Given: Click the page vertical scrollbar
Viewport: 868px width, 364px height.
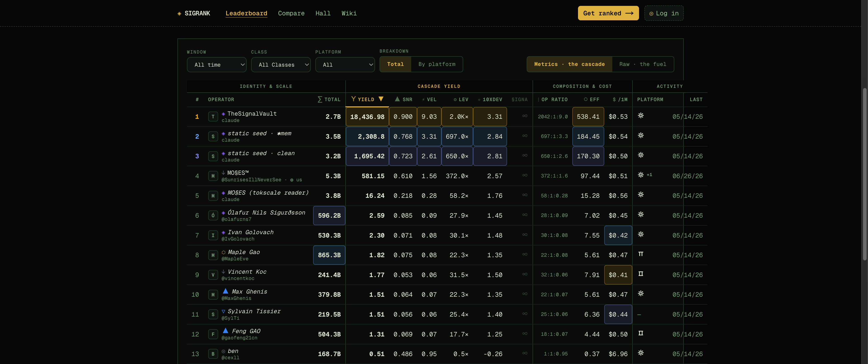Looking at the screenshot, I should click(x=865, y=174).
